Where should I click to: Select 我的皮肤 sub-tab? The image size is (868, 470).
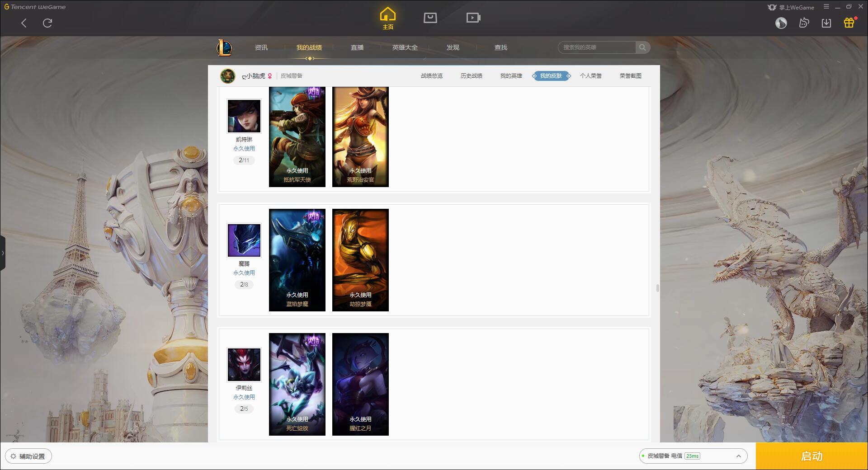(x=551, y=76)
